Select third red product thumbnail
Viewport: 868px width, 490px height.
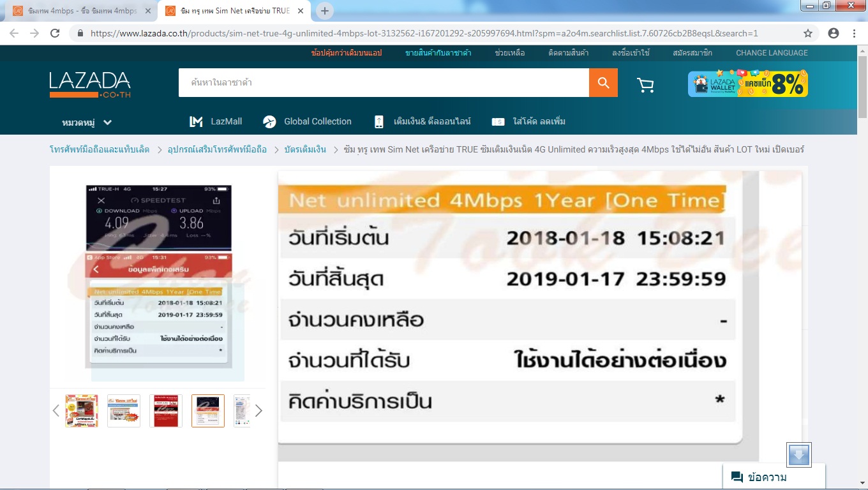pos(166,410)
